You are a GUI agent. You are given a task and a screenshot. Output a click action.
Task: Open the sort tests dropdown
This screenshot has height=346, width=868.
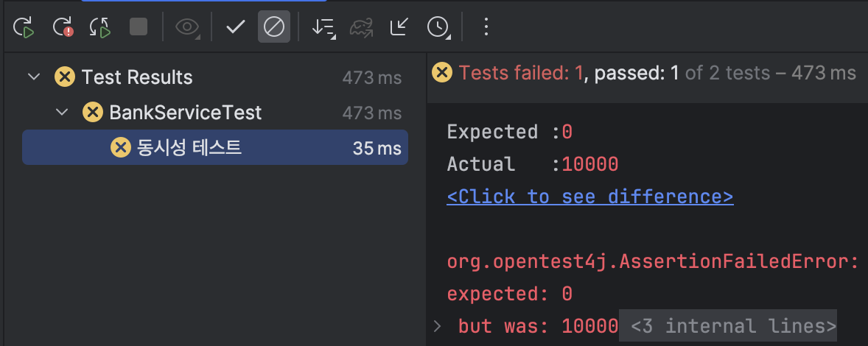pyautogui.click(x=323, y=27)
